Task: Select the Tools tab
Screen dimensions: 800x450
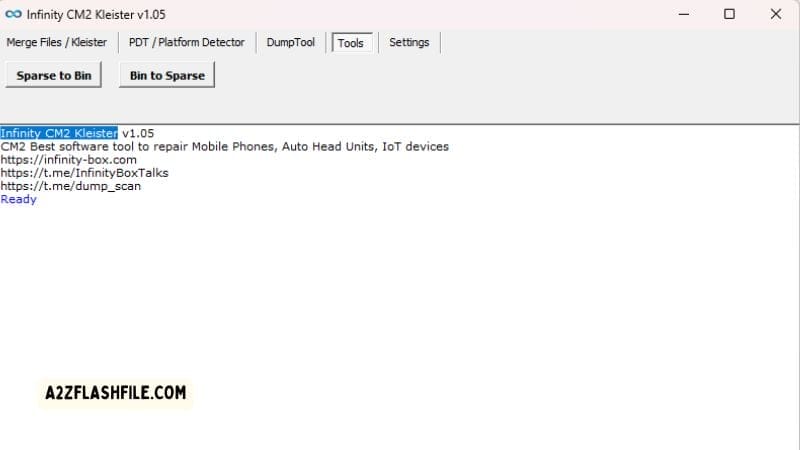Action: pos(351,43)
